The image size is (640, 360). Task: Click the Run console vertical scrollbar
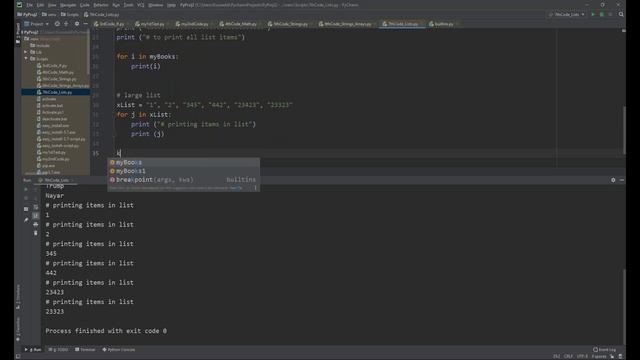point(624,306)
